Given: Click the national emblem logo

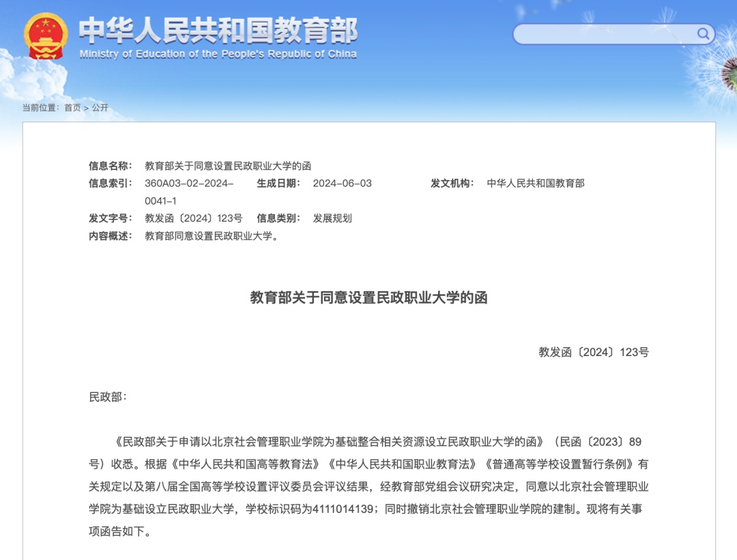Looking at the screenshot, I should (x=46, y=36).
